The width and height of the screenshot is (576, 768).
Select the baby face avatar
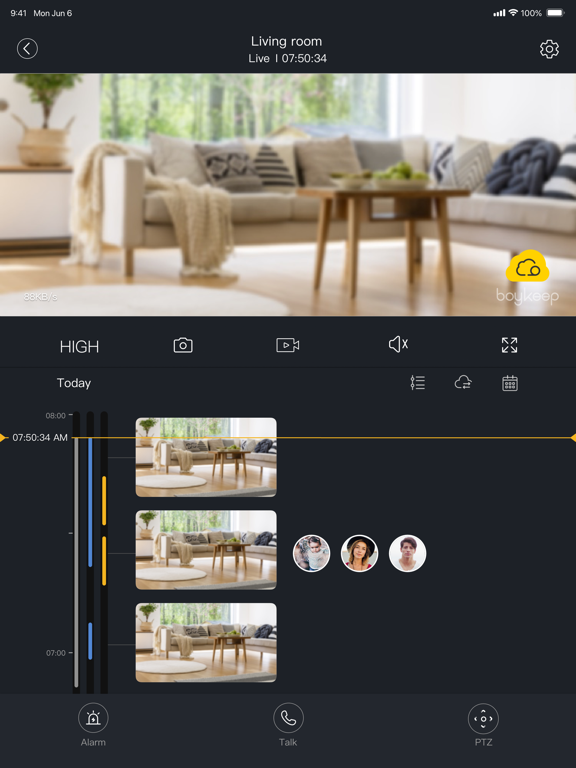click(312, 553)
